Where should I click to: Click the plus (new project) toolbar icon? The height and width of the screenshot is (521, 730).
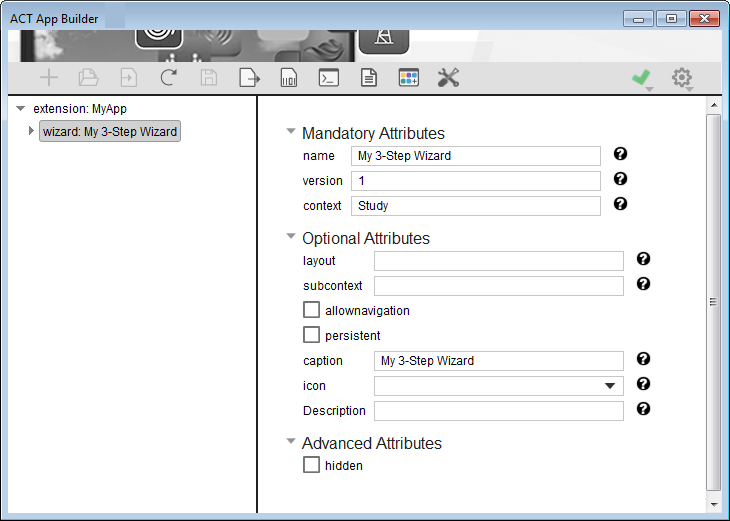click(49, 78)
